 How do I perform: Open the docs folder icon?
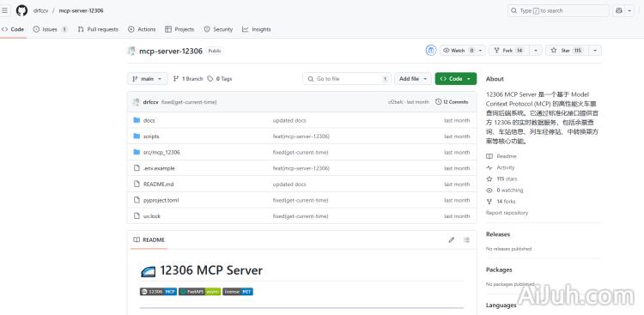pyautogui.click(x=137, y=120)
